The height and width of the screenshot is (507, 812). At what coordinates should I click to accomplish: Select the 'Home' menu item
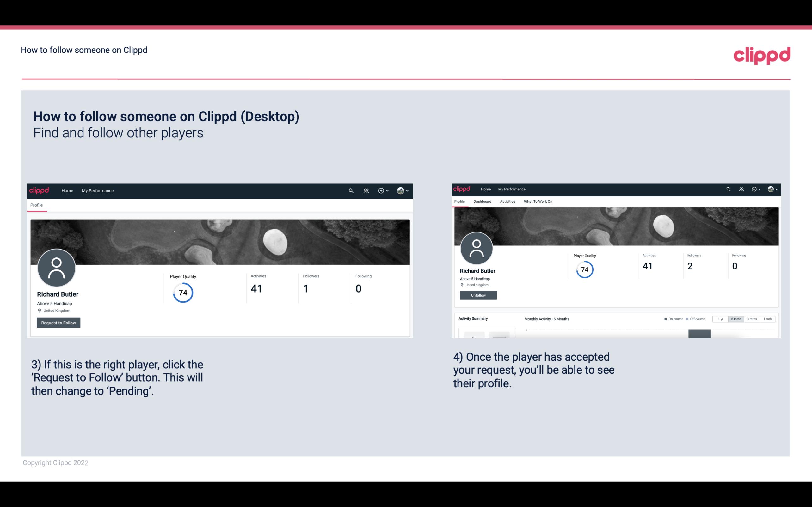pyautogui.click(x=67, y=190)
